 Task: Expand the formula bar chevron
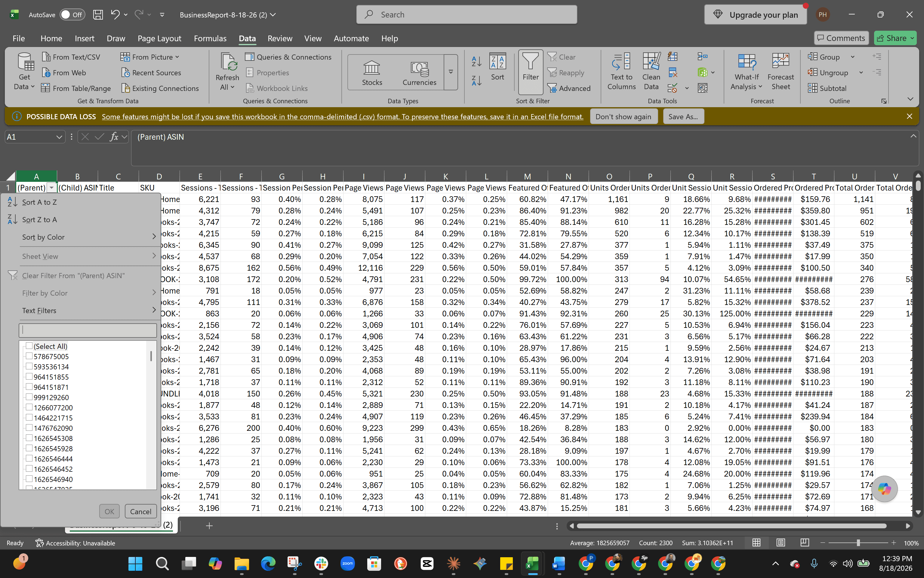pyautogui.click(x=913, y=136)
